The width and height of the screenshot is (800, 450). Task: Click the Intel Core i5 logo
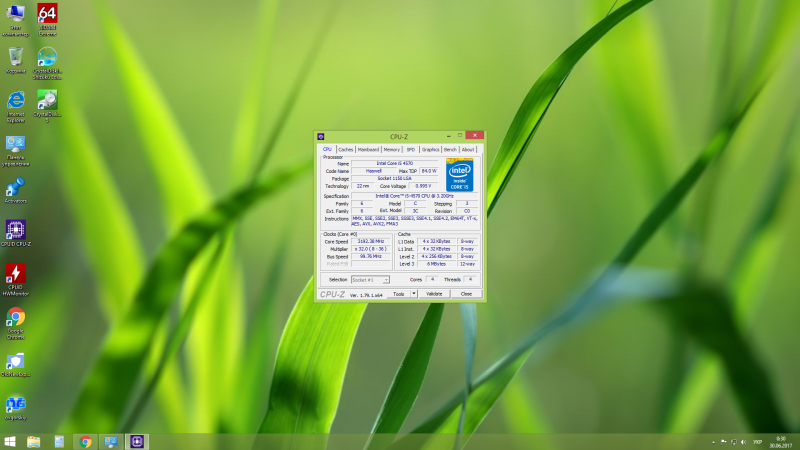(x=459, y=174)
